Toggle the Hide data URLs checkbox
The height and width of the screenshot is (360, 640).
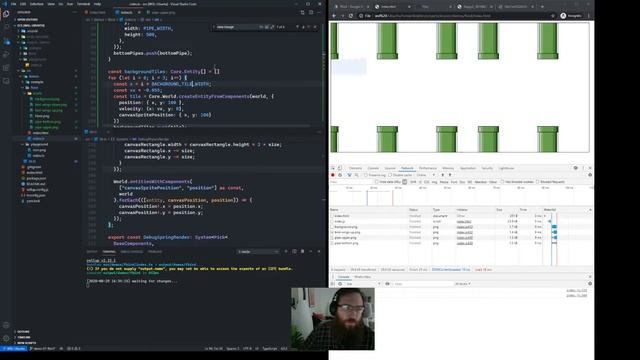(377, 182)
